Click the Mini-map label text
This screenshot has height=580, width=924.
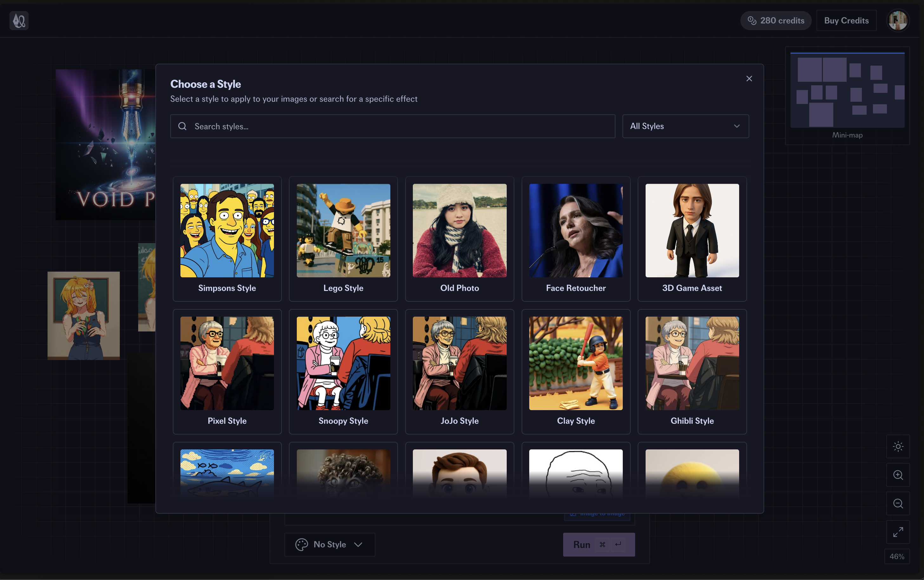pyautogui.click(x=847, y=135)
